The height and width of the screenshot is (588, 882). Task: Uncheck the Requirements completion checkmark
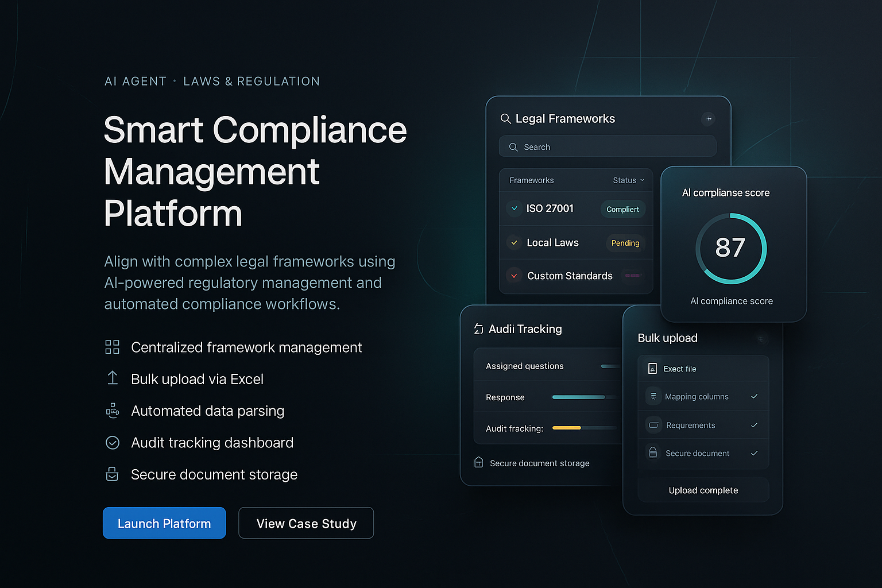click(x=754, y=425)
